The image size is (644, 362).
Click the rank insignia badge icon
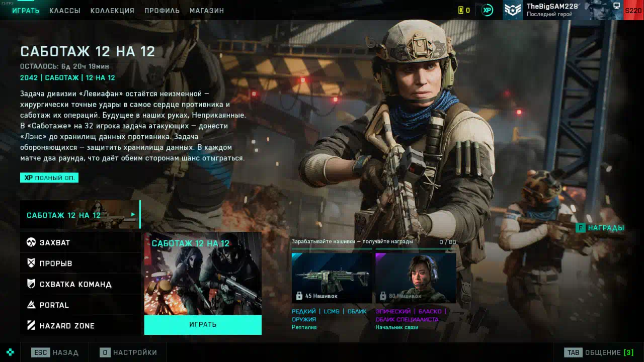[x=513, y=10]
